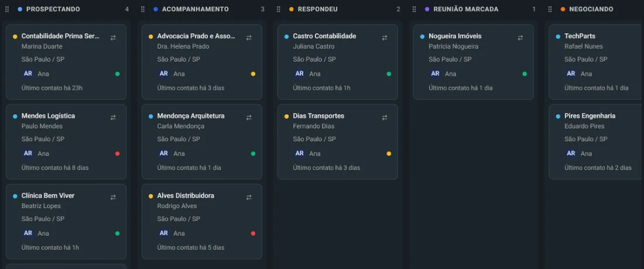Viewport: 644px width, 269px height.
Task: Open the Alves Distribuidora lead
Action: point(186,196)
